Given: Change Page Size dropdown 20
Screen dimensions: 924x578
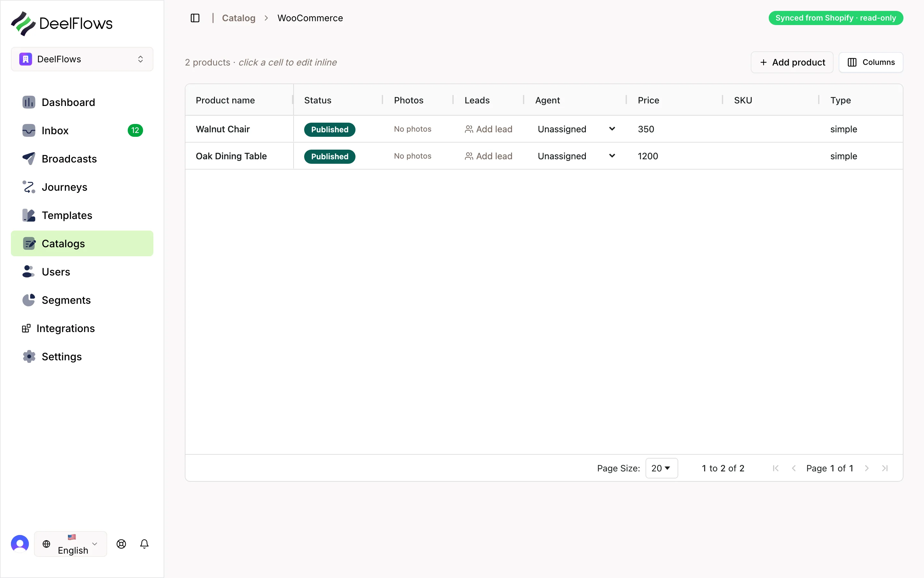Looking at the screenshot, I should (661, 468).
